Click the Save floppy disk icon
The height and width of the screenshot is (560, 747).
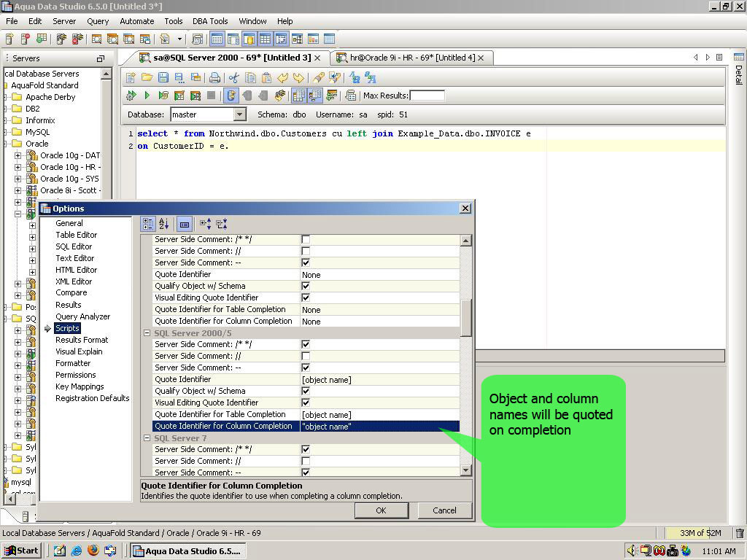[x=163, y=77]
